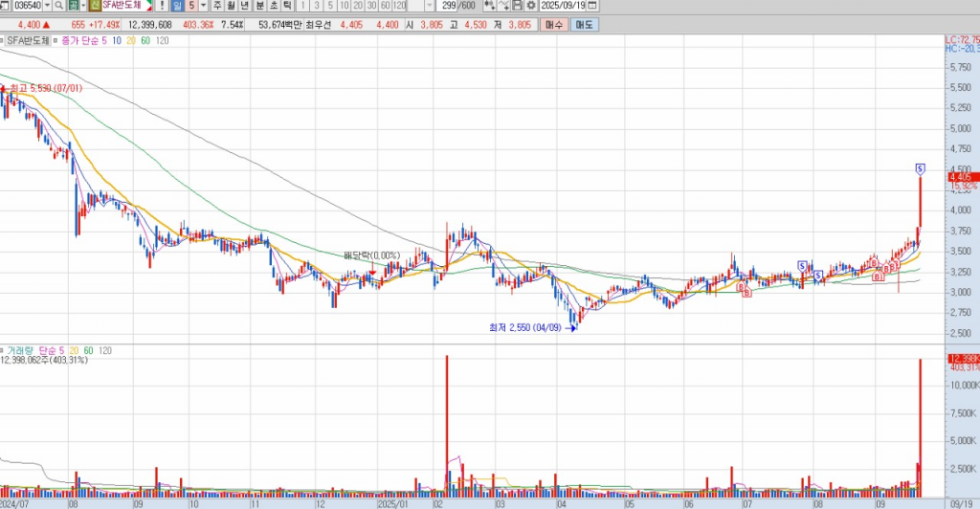Open chart settings gear icon

point(531,6)
